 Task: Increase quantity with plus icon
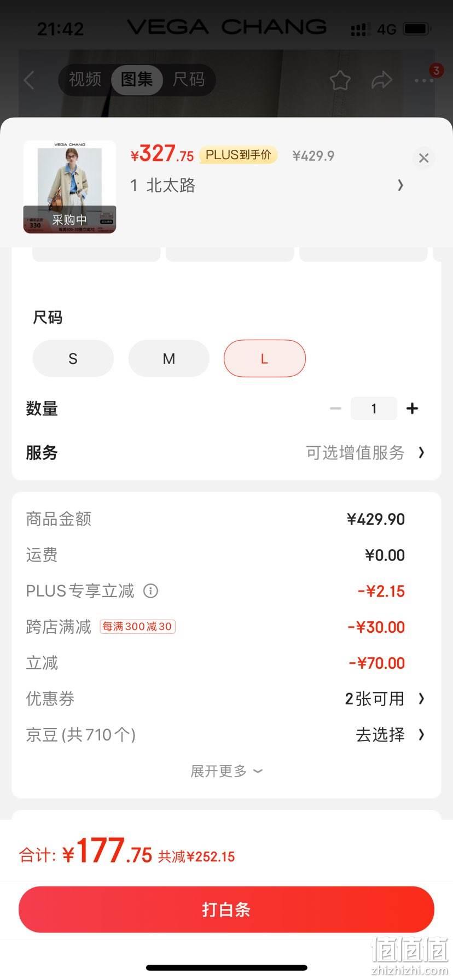pos(412,408)
